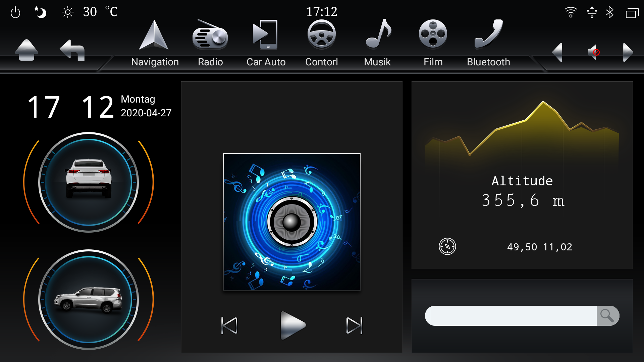Open Bluetooth phone app
Screen dimensions: 644x362
click(x=488, y=44)
